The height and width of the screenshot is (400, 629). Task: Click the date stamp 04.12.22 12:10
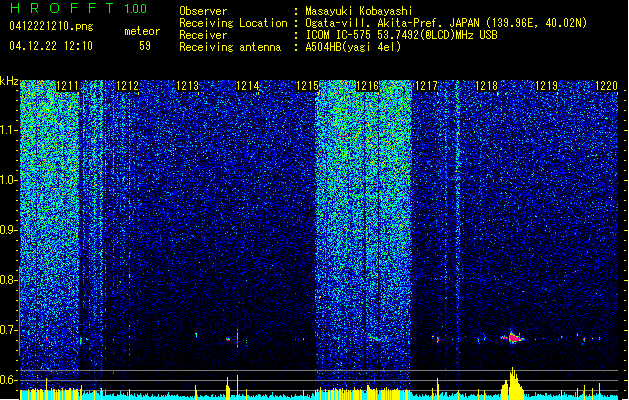click(x=51, y=46)
